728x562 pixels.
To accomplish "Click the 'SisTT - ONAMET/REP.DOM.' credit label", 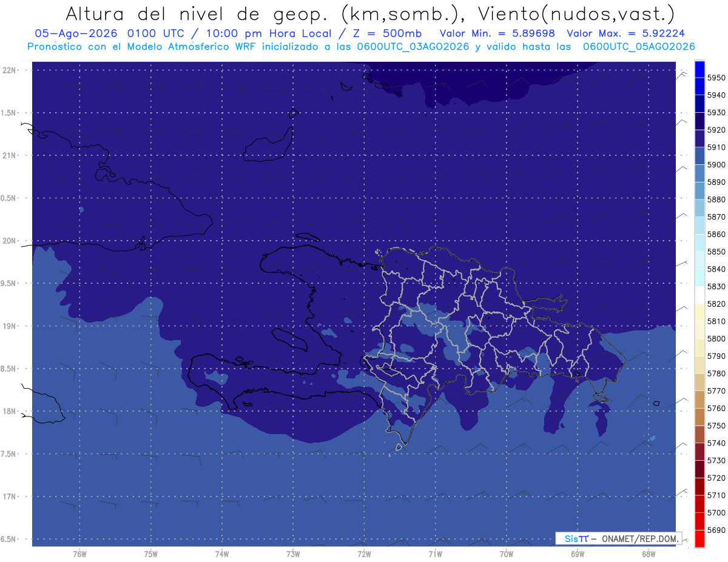I will (x=619, y=538).
